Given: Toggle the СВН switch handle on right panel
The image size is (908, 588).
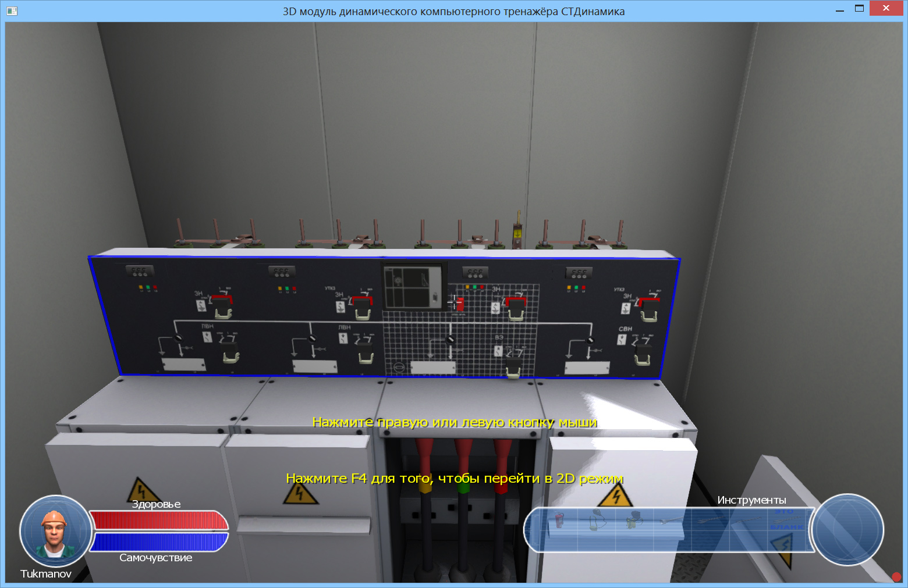Looking at the screenshot, I should point(643,352).
